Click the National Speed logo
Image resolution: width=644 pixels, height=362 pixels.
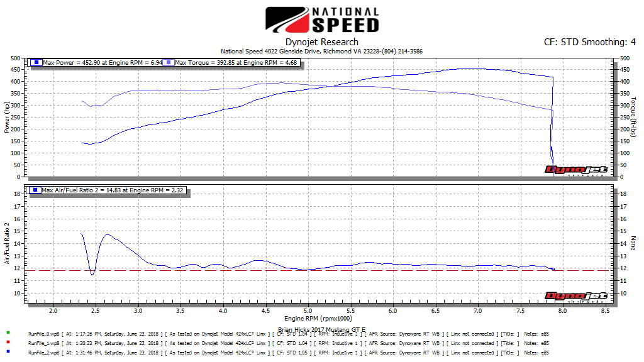click(x=322, y=19)
